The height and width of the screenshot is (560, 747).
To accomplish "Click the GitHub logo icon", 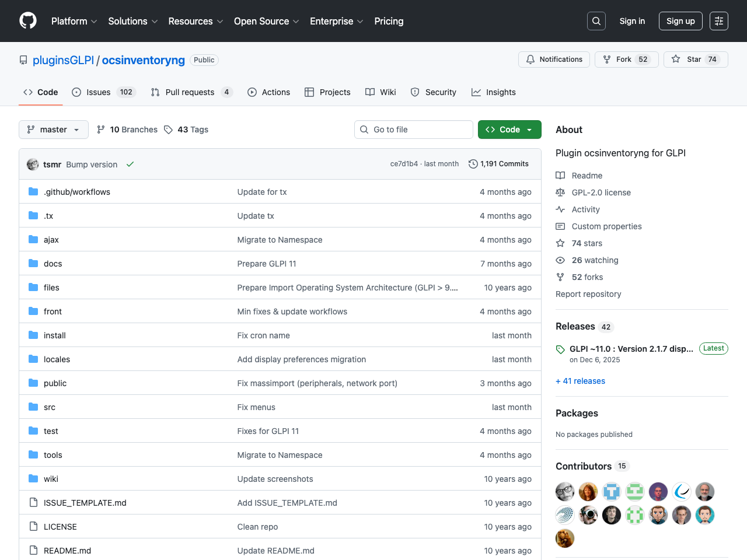I will click(28, 21).
